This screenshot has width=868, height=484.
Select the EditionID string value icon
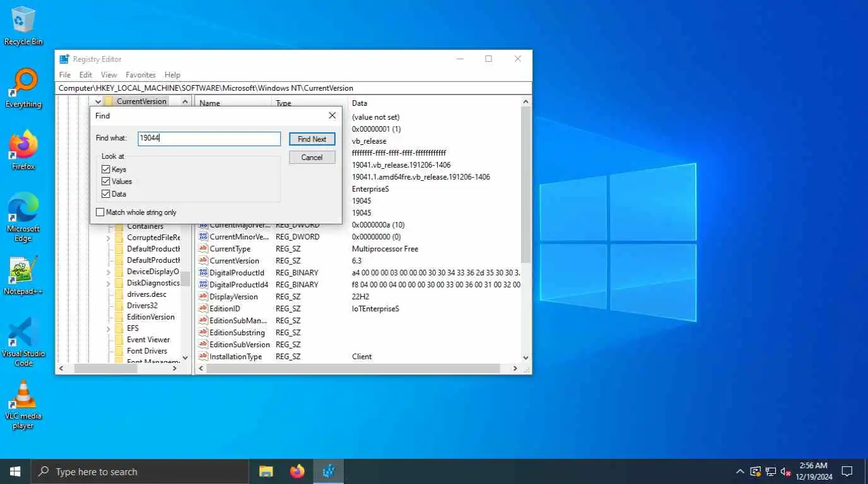tap(203, 309)
